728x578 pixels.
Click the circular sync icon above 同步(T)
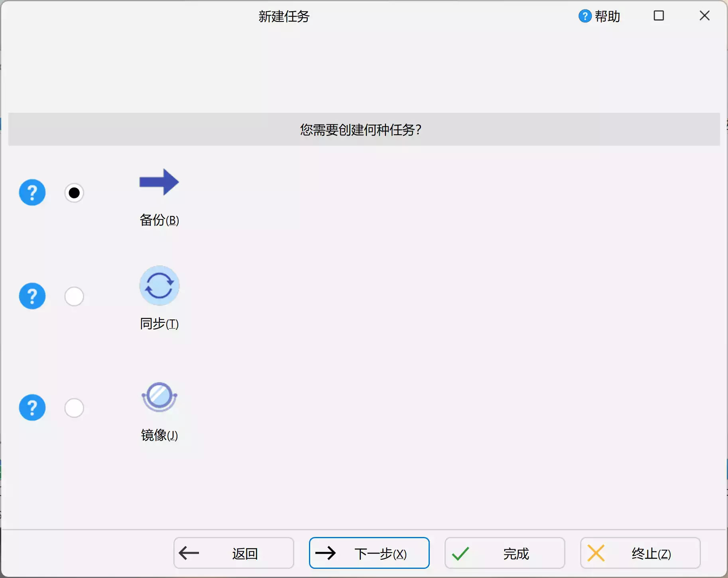pyautogui.click(x=158, y=285)
